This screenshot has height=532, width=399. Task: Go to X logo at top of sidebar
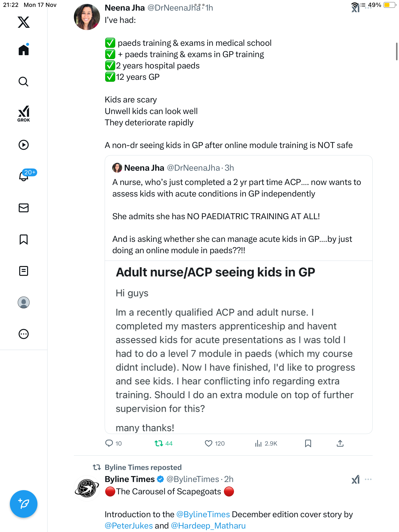(x=24, y=22)
